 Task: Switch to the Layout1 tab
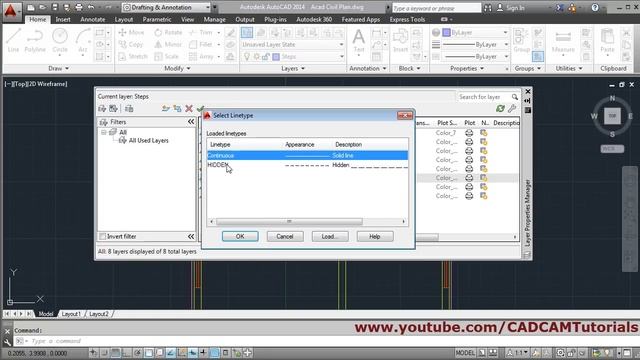71,314
